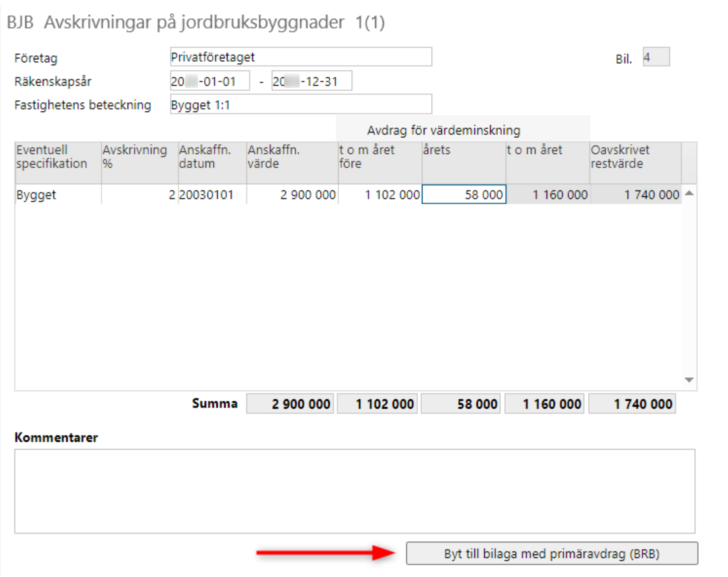
Task: Click the Anskaffn. datum cell 20030101
Action: click(x=212, y=195)
